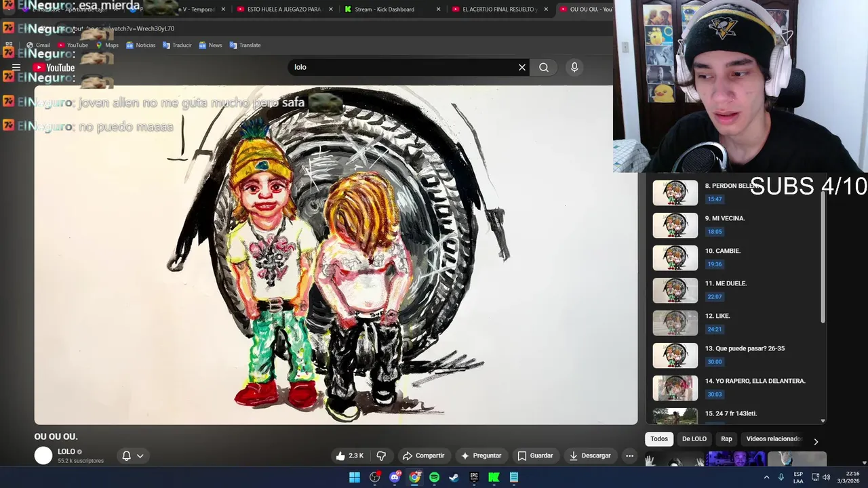Click the Compartir share button
Screen dimensions: 868x488
click(423, 455)
